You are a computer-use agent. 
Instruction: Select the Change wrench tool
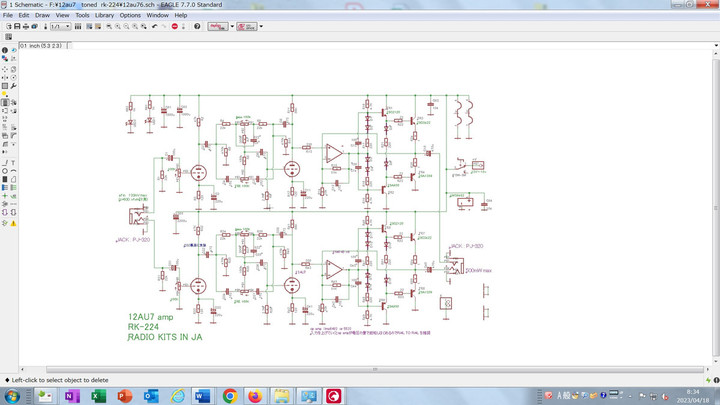(x=12, y=85)
